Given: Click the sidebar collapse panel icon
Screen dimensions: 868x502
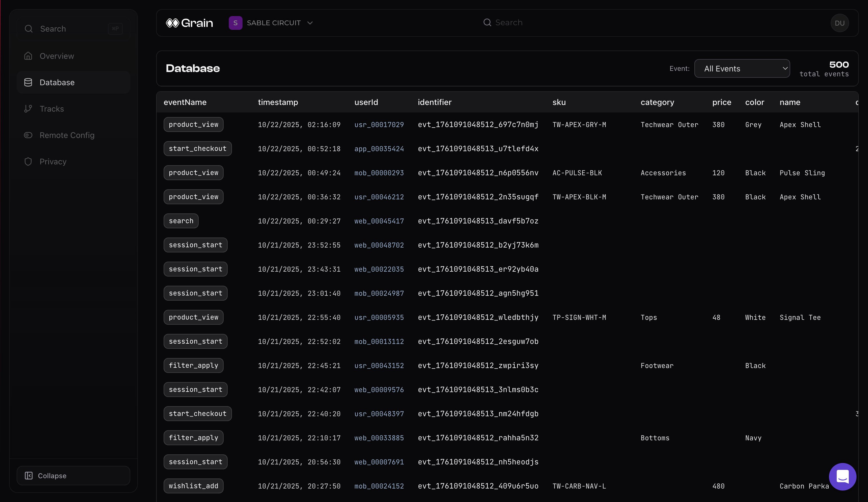Looking at the screenshot, I should click(x=29, y=476).
